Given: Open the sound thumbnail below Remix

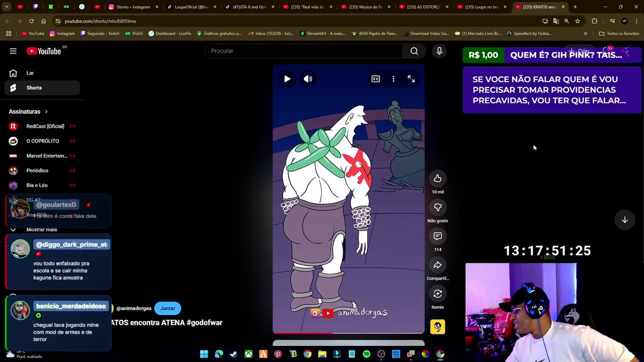Looking at the screenshot, I should pos(438,327).
